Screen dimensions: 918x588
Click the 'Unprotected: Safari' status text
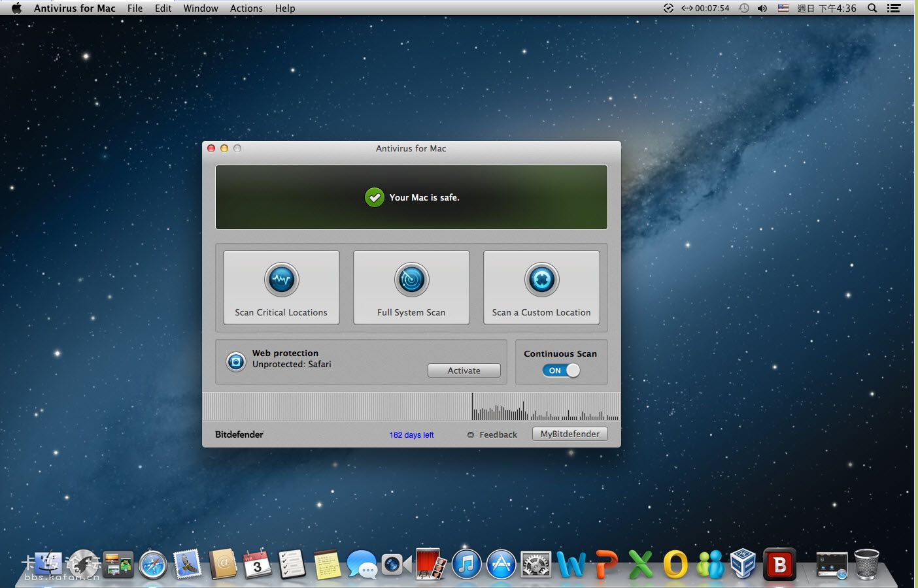point(292,365)
